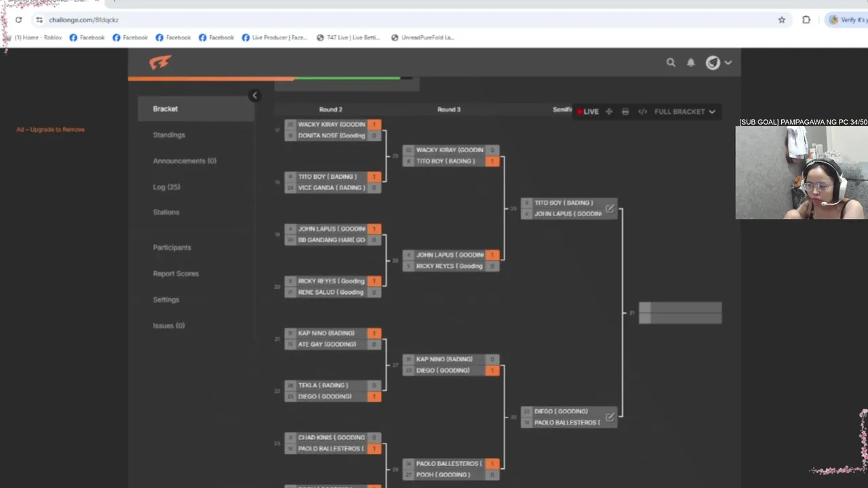Select JOHN LAPUS in Round 2

[332, 228]
